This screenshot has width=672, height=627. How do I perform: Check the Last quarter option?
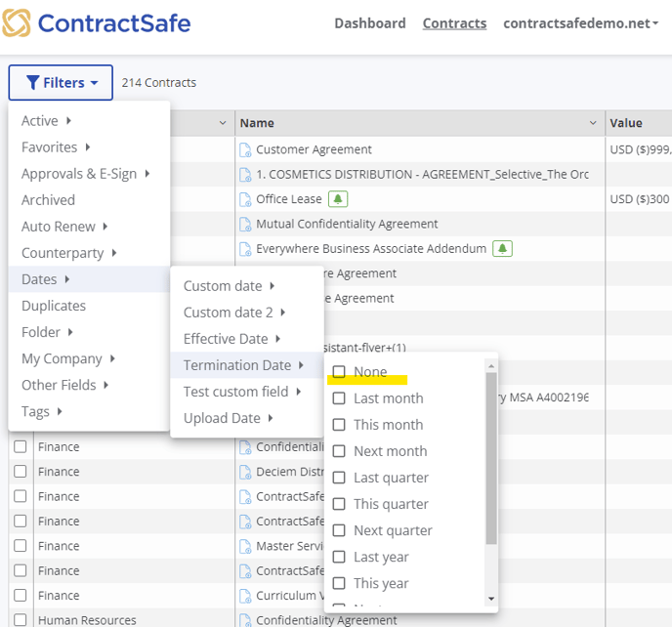[x=339, y=478]
